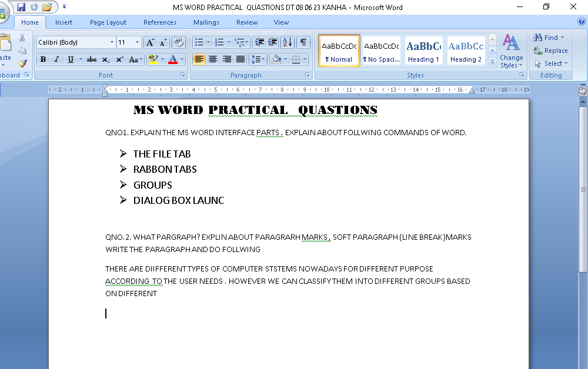588x369 pixels.
Task: Click the Superscript icon
Action: [x=119, y=59]
